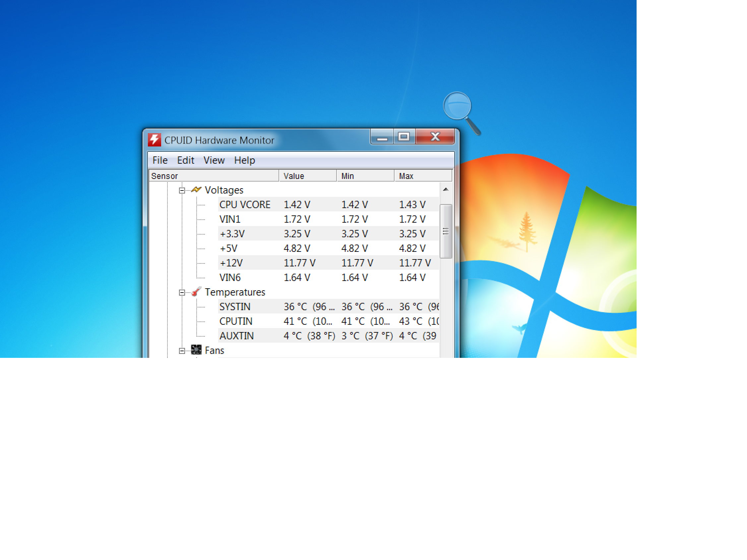Collapse the Voltages tree node
This screenshot has width=747, height=560.
(x=182, y=191)
